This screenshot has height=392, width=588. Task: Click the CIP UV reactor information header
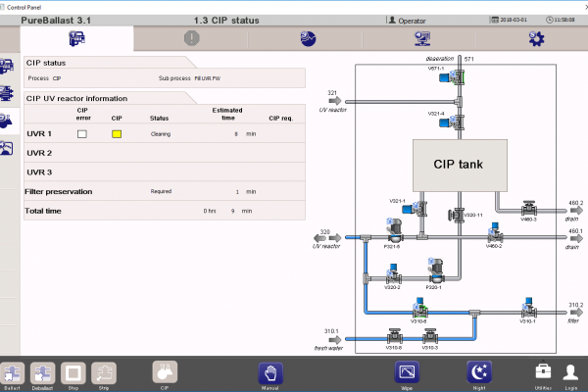[76, 99]
